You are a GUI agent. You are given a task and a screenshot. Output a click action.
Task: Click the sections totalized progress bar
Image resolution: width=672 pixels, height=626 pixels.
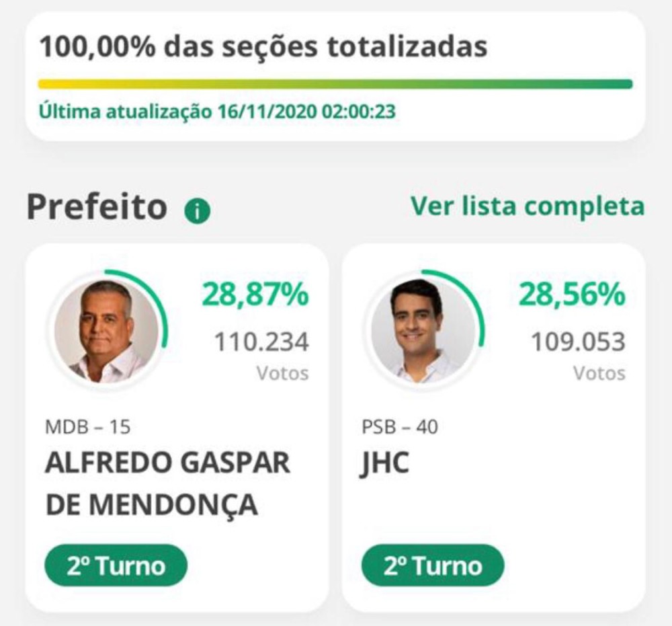pyautogui.click(x=335, y=83)
